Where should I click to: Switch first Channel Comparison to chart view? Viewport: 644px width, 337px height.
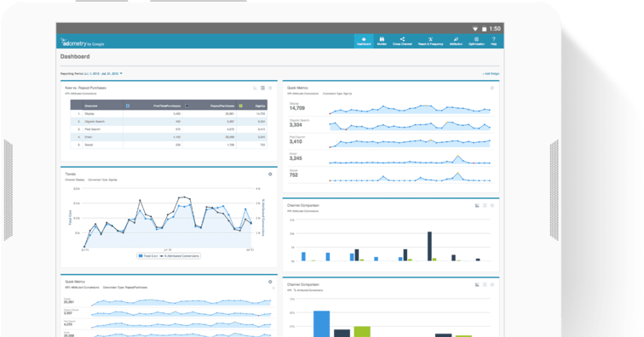477,205
